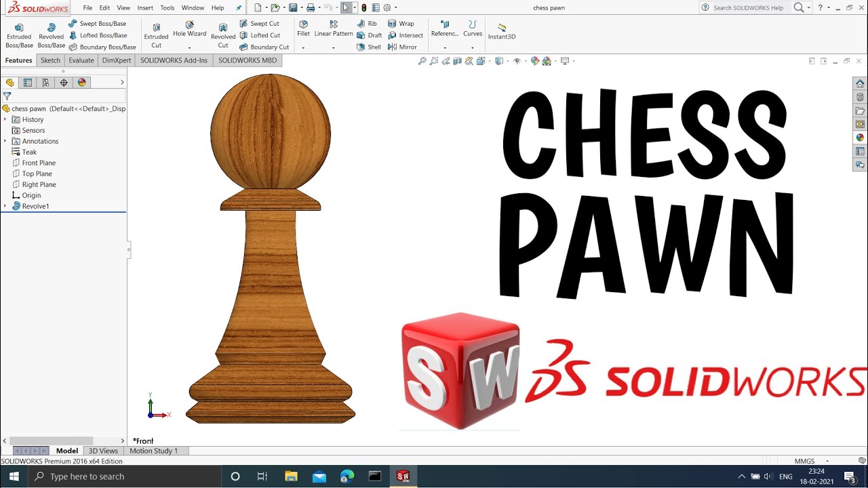Click the Section View icon
Screen dimensions: 868x488
(x=458, y=61)
